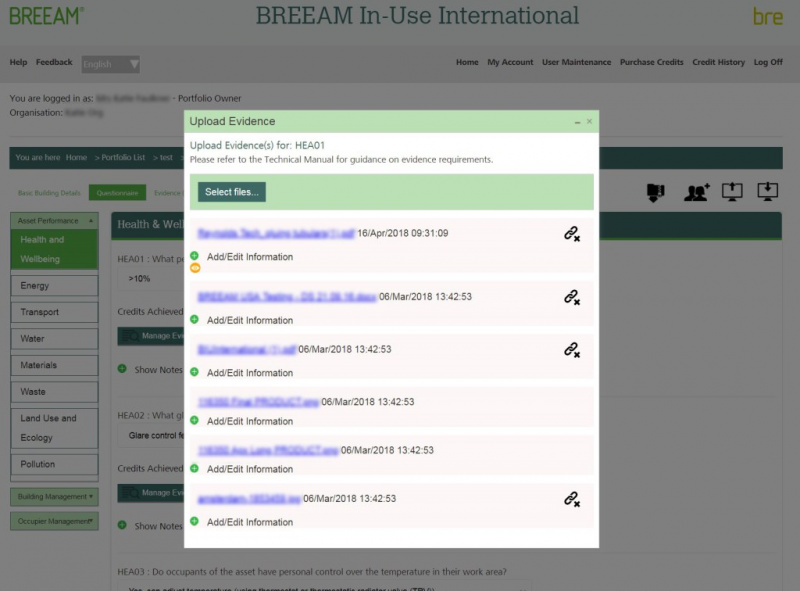Open the BREEAM USA Testing docx file link
Viewport: 800px width, 591px height.
(287, 297)
